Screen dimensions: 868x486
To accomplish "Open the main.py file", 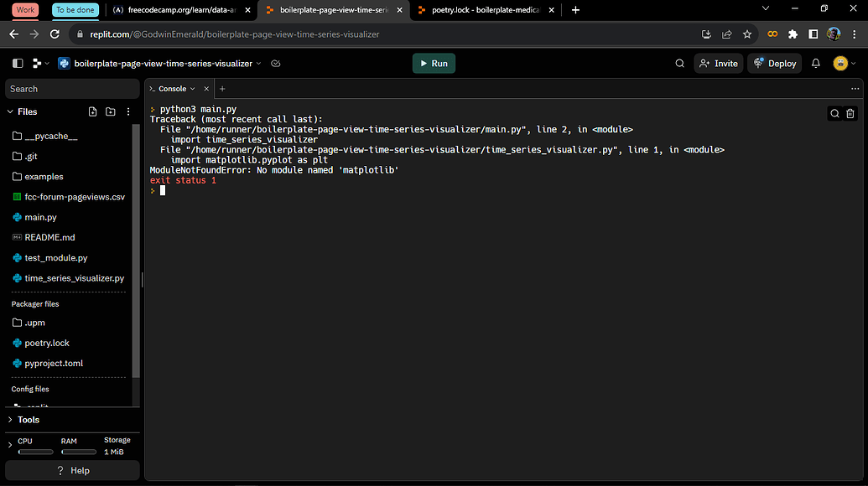I will point(39,217).
